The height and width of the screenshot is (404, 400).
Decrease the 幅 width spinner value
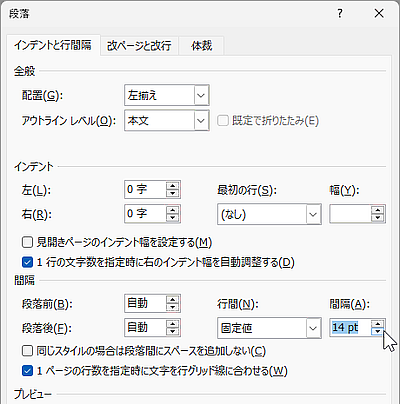coord(378,218)
